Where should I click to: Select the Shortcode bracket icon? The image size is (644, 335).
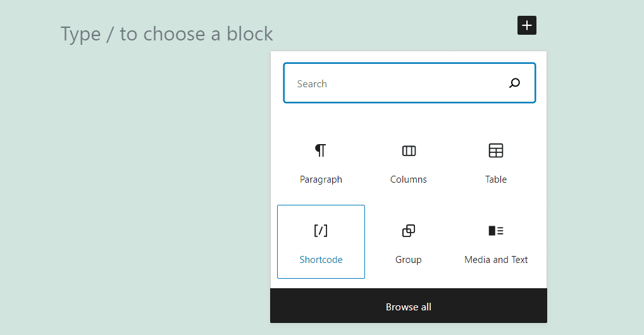(x=321, y=231)
